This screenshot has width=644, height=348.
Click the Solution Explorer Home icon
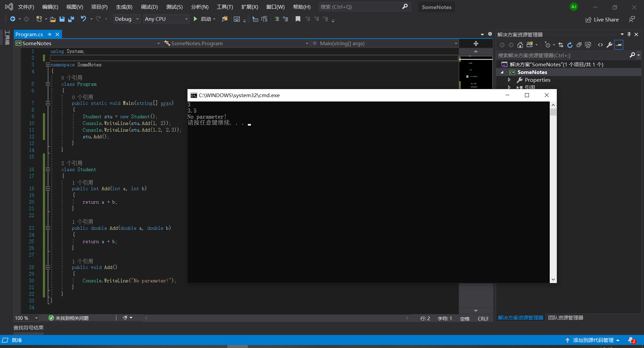pyautogui.click(x=520, y=45)
